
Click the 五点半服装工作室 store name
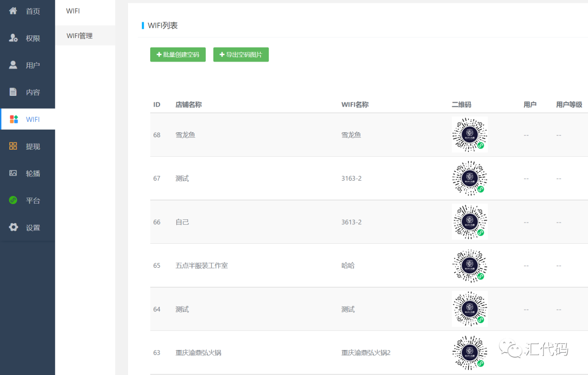[201, 265]
